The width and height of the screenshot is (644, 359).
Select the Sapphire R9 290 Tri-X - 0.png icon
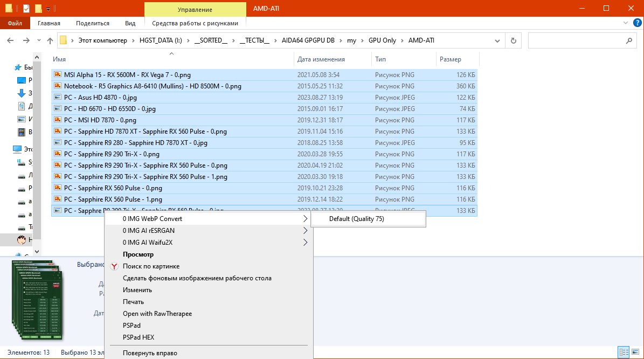coord(58,154)
